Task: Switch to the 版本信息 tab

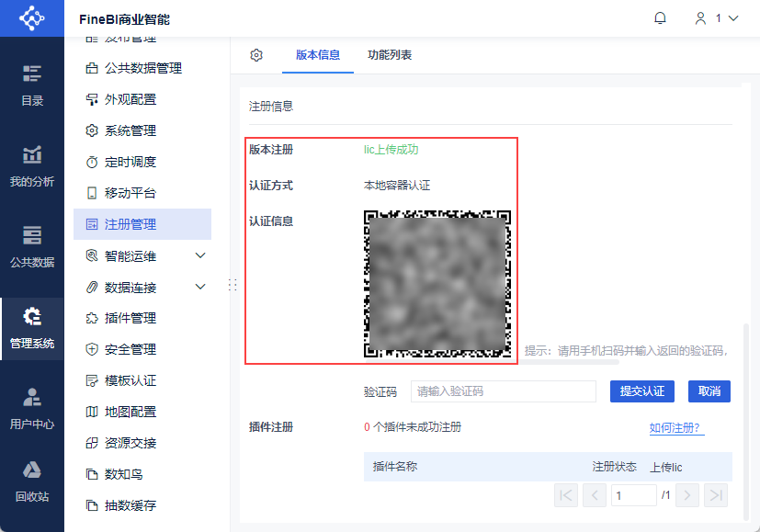Action: (x=318, y=55)
